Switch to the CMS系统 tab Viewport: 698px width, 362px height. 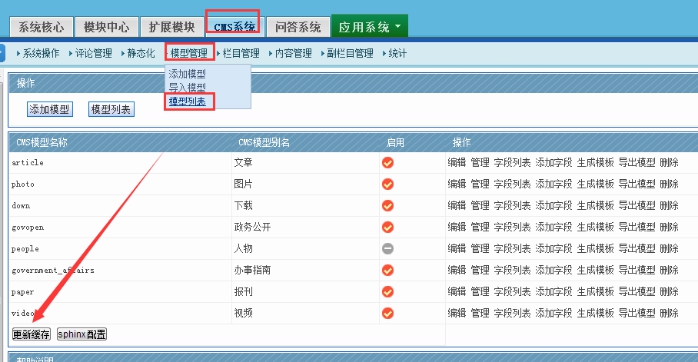pyautogui.click(x=234, y=27)
